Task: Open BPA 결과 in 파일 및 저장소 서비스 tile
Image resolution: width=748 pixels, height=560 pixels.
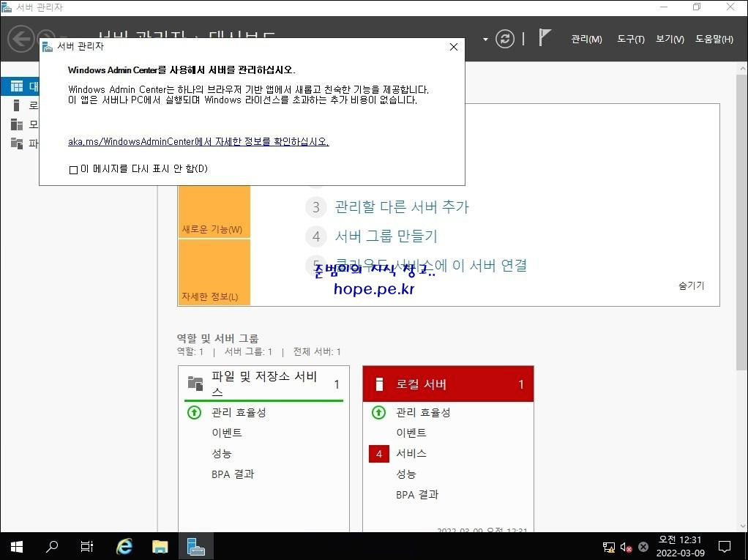Action: point(233,474)
